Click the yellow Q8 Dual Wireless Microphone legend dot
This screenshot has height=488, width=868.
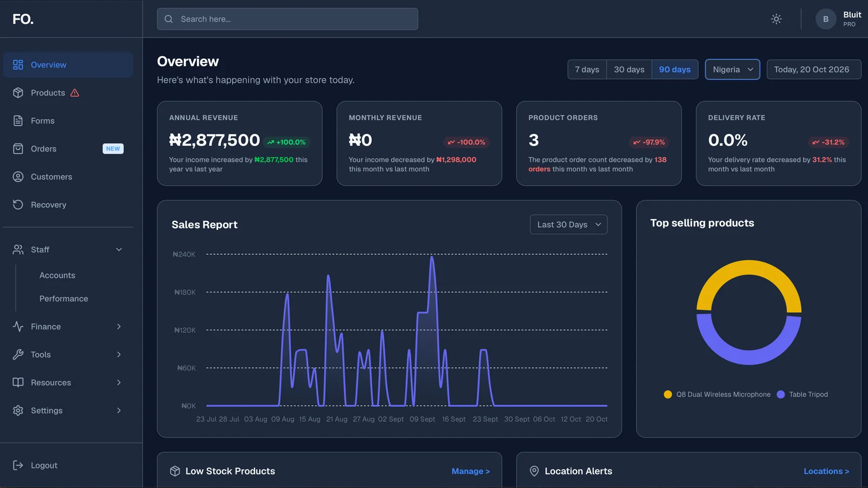point(668,394)
